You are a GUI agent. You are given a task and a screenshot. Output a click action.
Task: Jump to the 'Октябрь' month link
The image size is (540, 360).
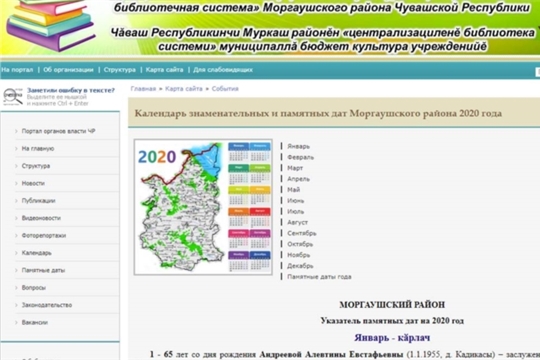pos(300,244)
